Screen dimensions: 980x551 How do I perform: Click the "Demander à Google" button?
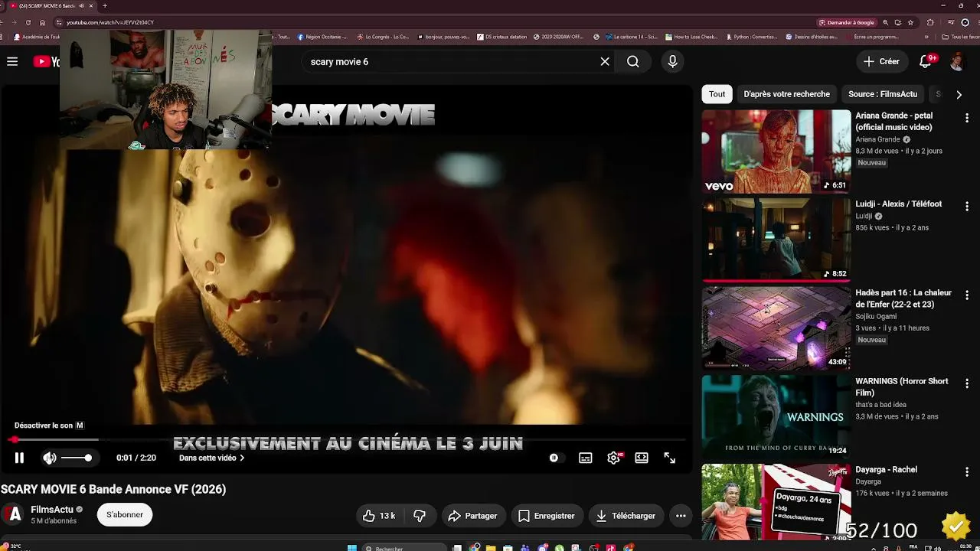click(846, 22)
